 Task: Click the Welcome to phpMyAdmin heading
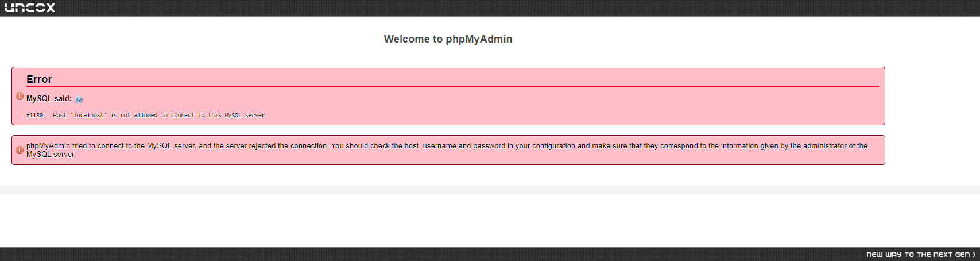point(448,39)
